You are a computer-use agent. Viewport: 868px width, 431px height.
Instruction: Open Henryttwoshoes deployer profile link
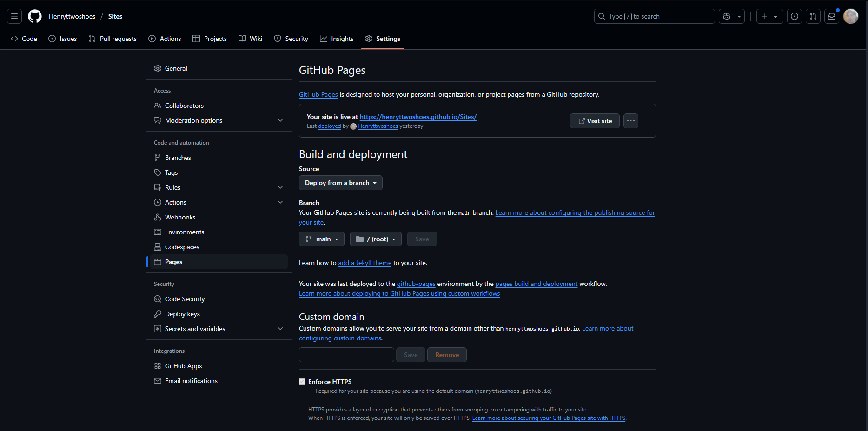[378, 126]
